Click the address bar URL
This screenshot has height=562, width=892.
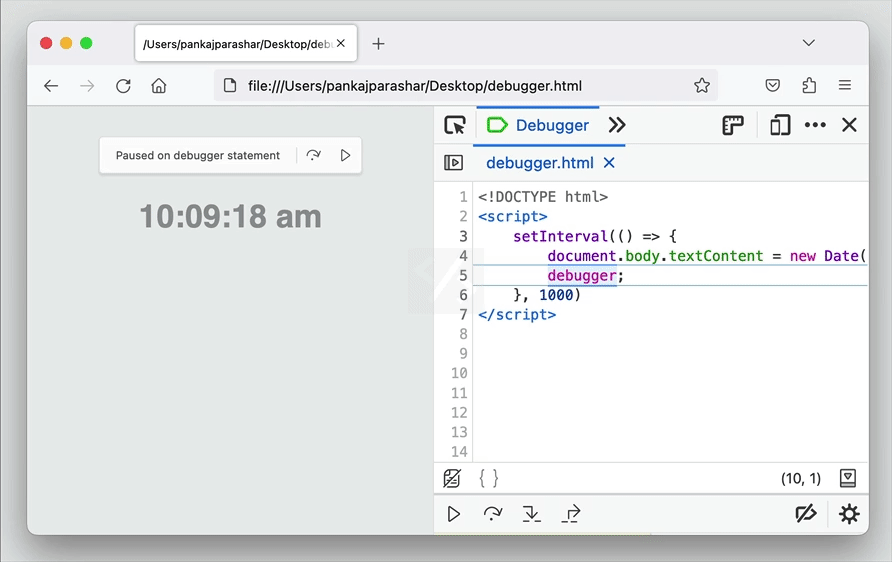415,86
